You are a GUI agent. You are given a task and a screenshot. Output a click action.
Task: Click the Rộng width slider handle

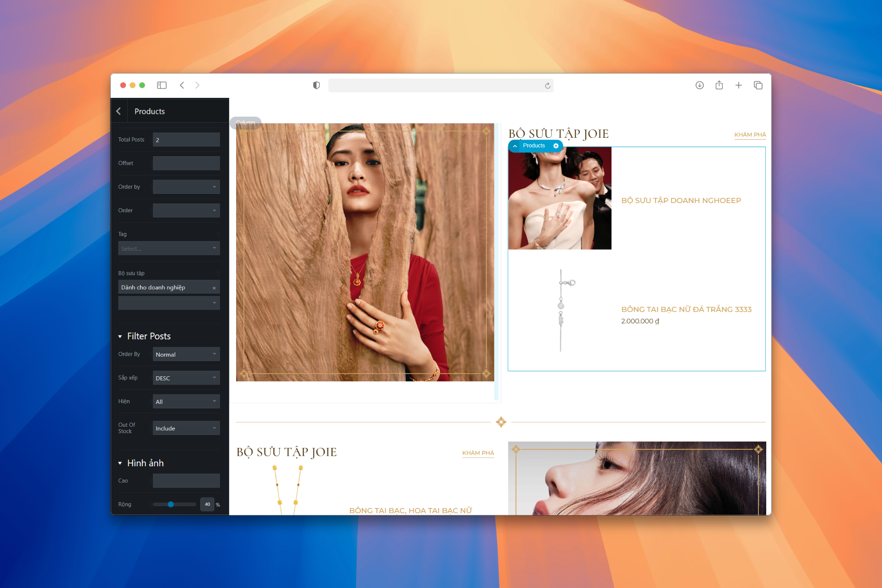tap(171, 504)
